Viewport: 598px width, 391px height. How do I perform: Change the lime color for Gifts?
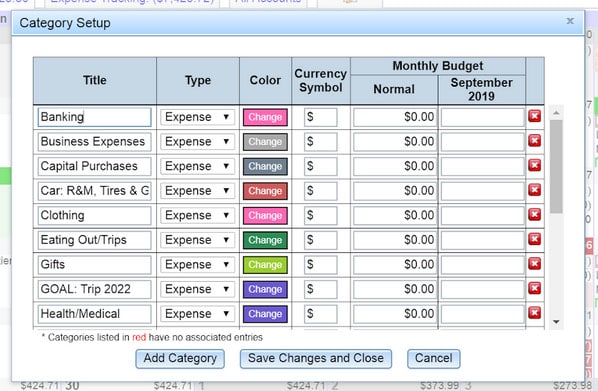coord(265,265)
